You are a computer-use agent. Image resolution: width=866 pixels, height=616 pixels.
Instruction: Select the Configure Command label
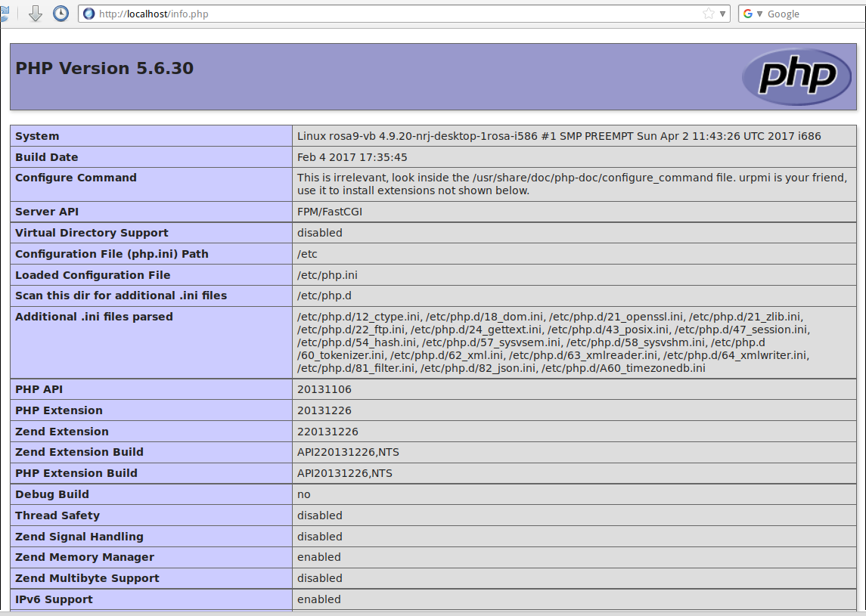(x=76, y=178)
